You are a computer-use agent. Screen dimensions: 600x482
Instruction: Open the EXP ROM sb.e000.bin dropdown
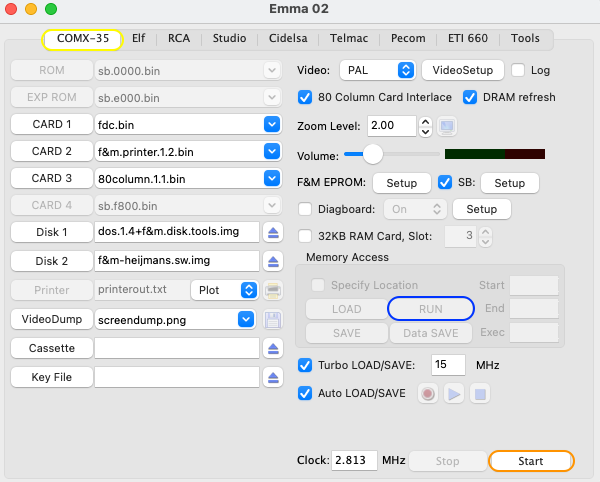click(x=272, y=97)
